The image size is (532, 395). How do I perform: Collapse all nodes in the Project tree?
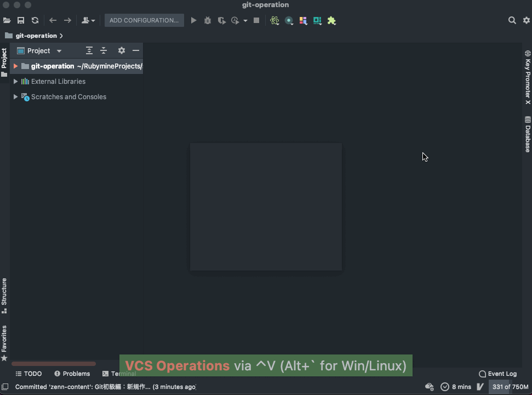[104, 50]
